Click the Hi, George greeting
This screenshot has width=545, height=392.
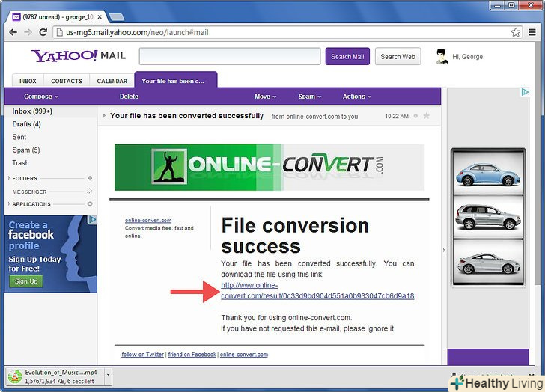click(x=467, y=56)
